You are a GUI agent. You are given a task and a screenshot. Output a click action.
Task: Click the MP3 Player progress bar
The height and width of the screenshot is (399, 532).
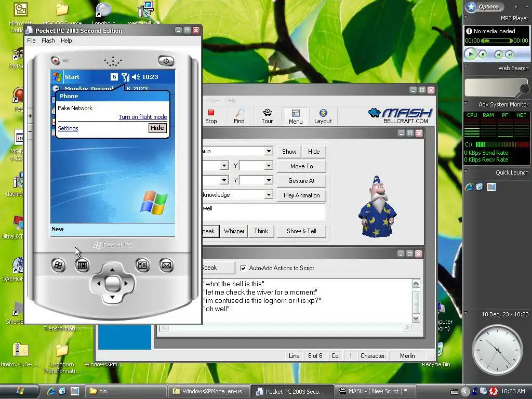pyautogui.click(x=497, y=41)
